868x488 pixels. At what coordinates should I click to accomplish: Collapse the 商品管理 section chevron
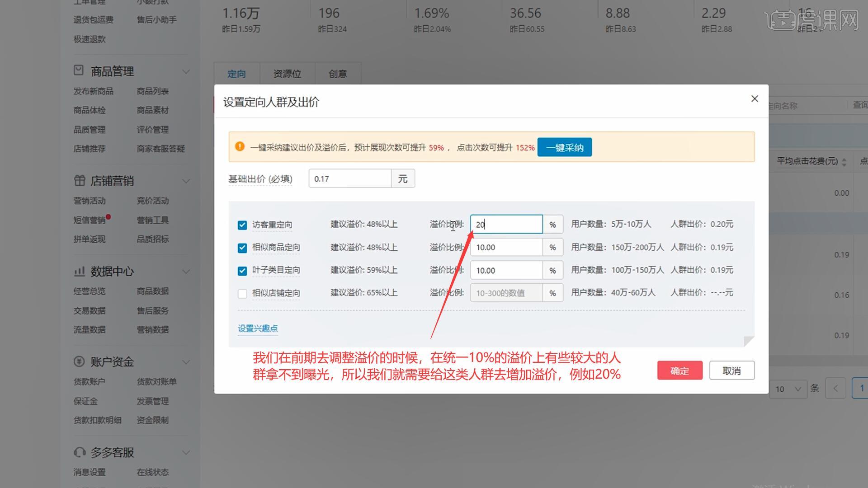click(186, 71)
